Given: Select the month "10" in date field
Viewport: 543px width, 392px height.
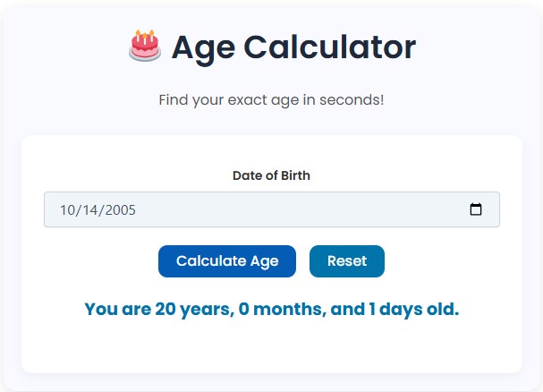Looking at the screenshot, I should [x=68, y=210].
